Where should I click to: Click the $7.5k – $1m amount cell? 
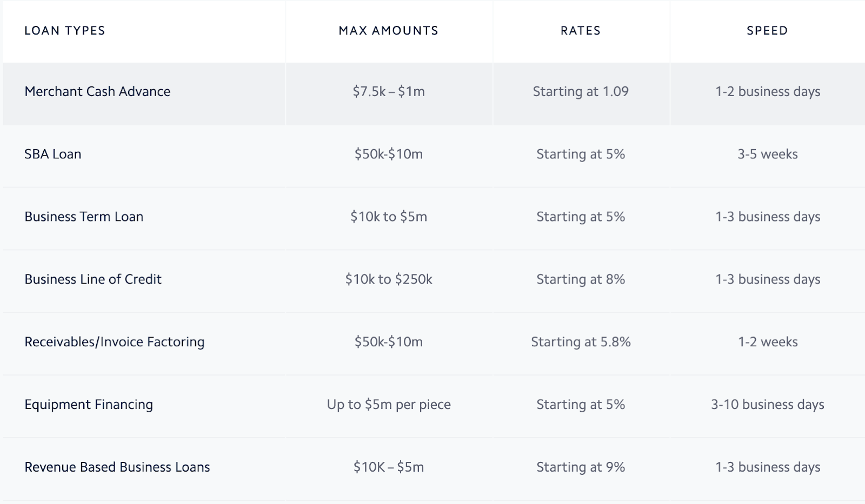[389, 92]
